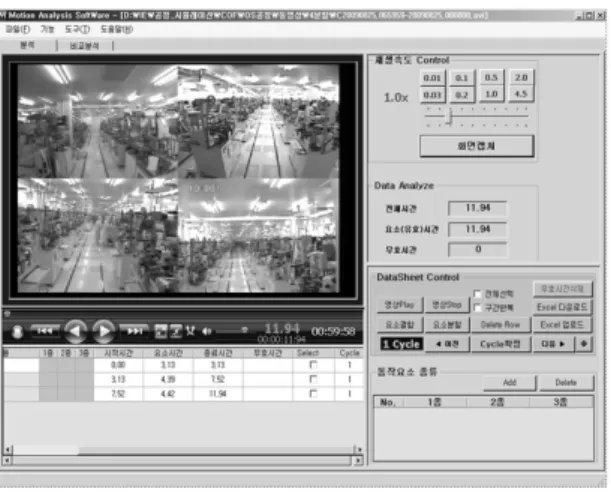
Task: Open the 도구(T) menu
Action: pyautogui.click(x=77, y=29)
